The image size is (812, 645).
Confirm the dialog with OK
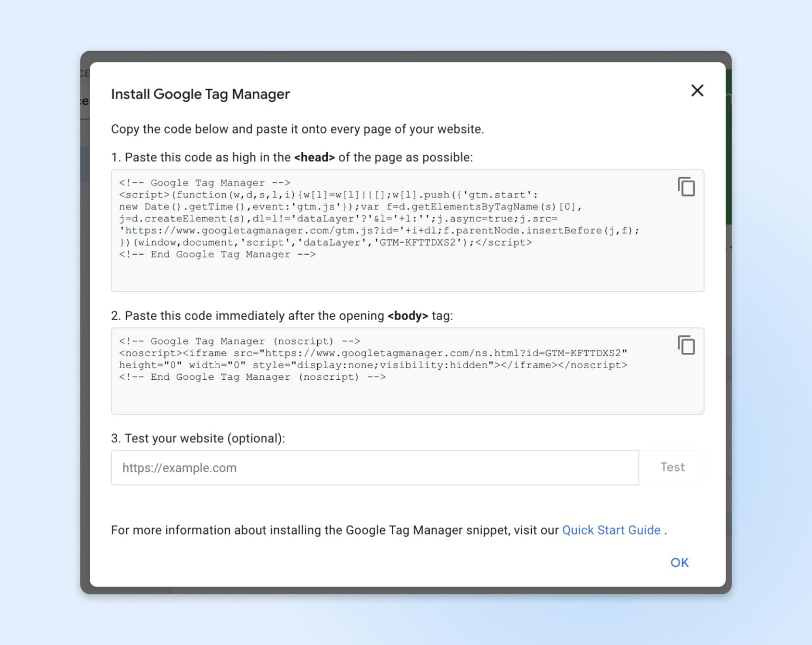click(x=679, y=563)
